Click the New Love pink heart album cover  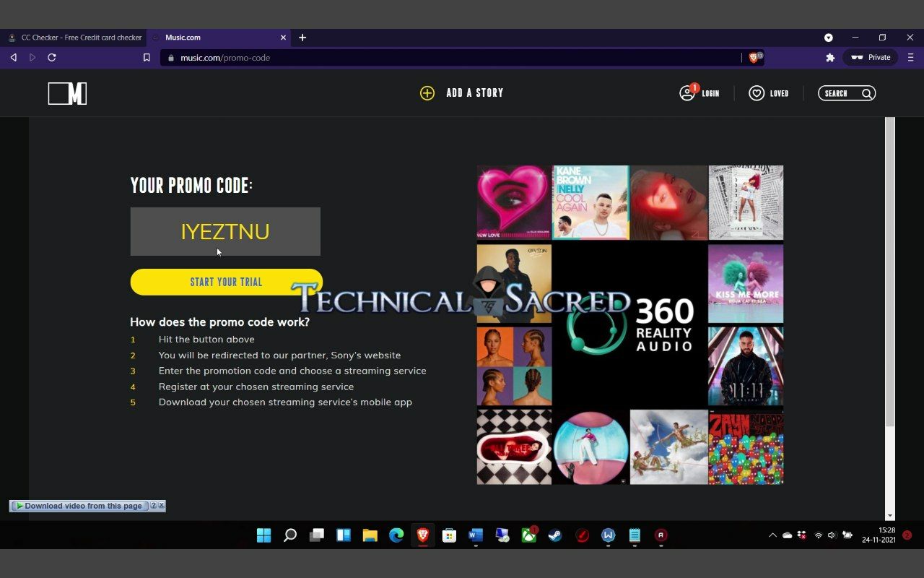tap(514, 202)
